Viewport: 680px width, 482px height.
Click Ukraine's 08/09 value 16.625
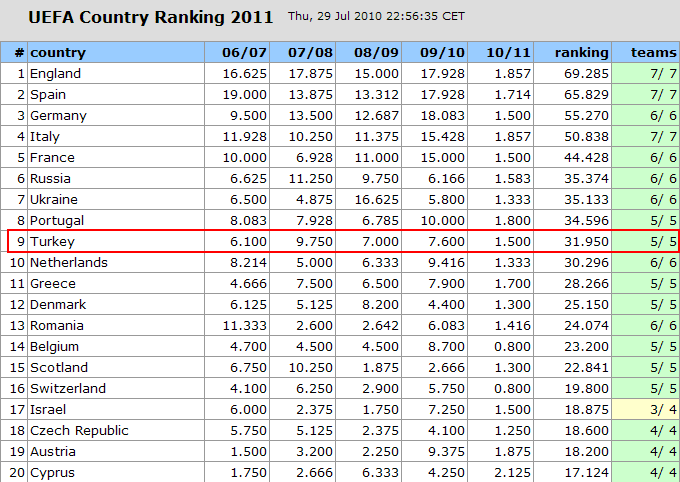click(376, 200)
